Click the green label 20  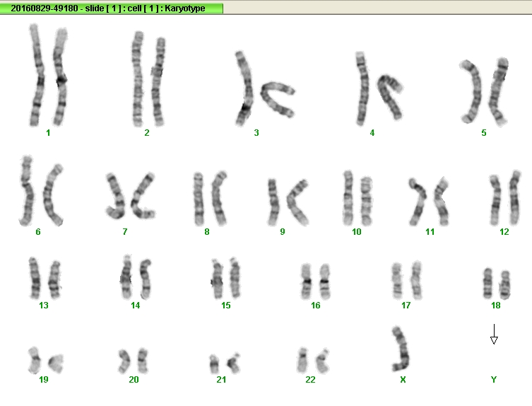click(134, 380)
